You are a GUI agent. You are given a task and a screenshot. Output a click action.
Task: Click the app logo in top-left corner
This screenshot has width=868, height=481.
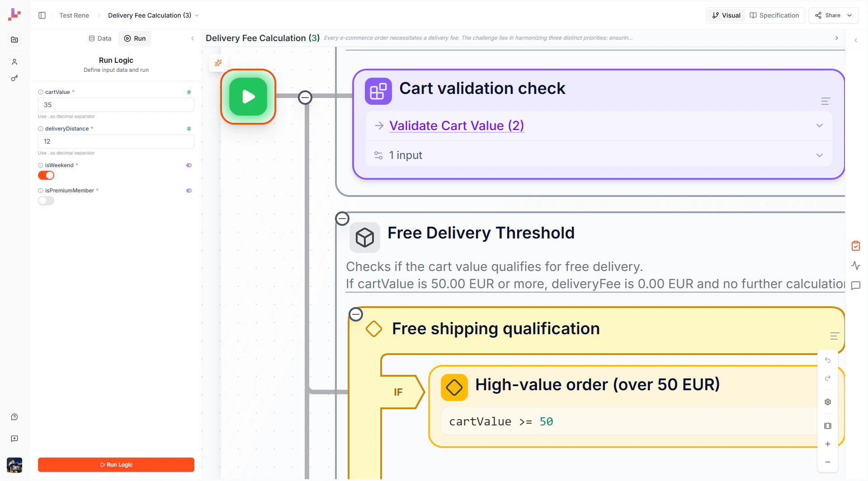[14, 14]
